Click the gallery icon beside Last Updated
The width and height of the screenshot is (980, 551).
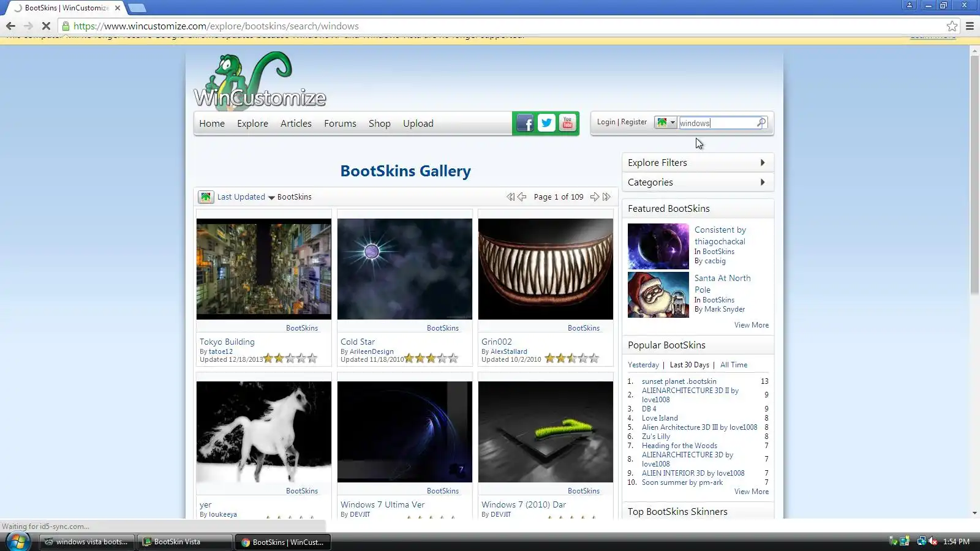[x=206, y=197]
